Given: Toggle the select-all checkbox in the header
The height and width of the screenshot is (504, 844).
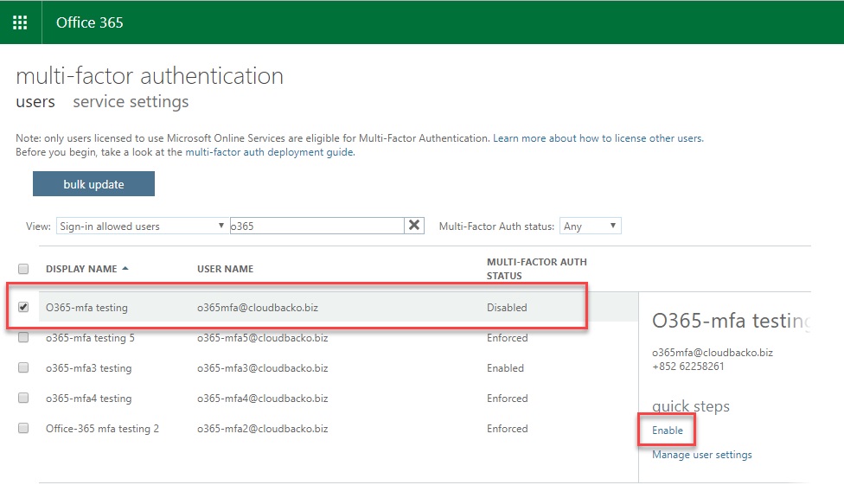Looking at the screenshot, I should coord(23,268).
